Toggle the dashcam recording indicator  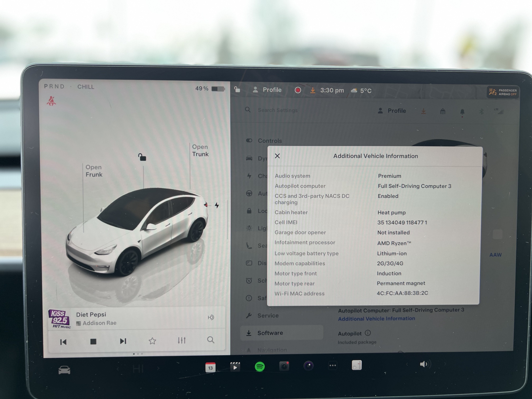298,90
